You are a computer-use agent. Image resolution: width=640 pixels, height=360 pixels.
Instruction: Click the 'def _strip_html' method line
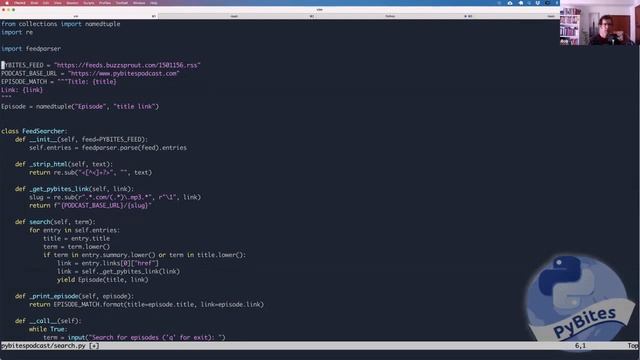(x=64, y=164)
